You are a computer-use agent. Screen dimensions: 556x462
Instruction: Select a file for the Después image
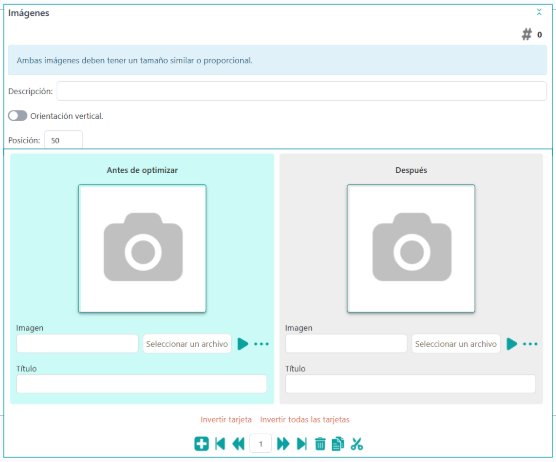(456, 344)
